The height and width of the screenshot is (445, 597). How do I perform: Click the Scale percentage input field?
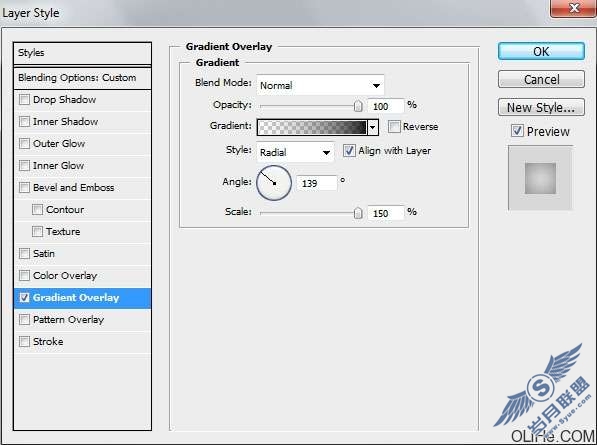click(x=386, y=213)
